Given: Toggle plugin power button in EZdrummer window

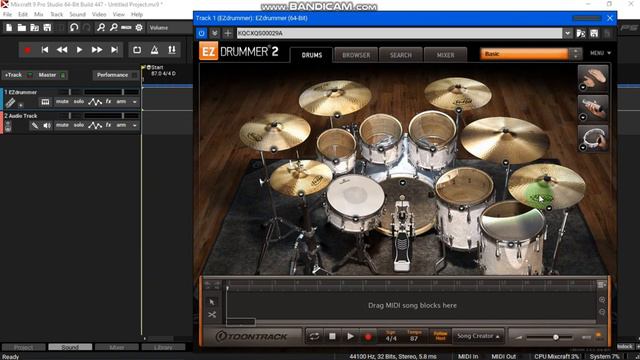Looking at the screenshot, I should (201, 33).
